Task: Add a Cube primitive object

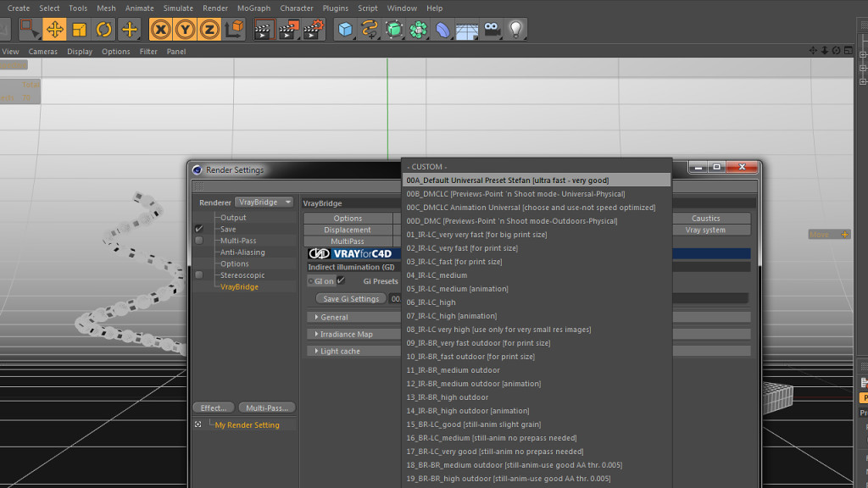Action: [345, 30]
